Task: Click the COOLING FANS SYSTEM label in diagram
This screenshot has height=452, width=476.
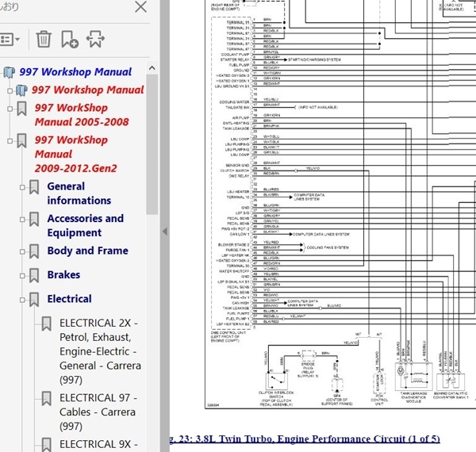Action: tap(328, 247)
